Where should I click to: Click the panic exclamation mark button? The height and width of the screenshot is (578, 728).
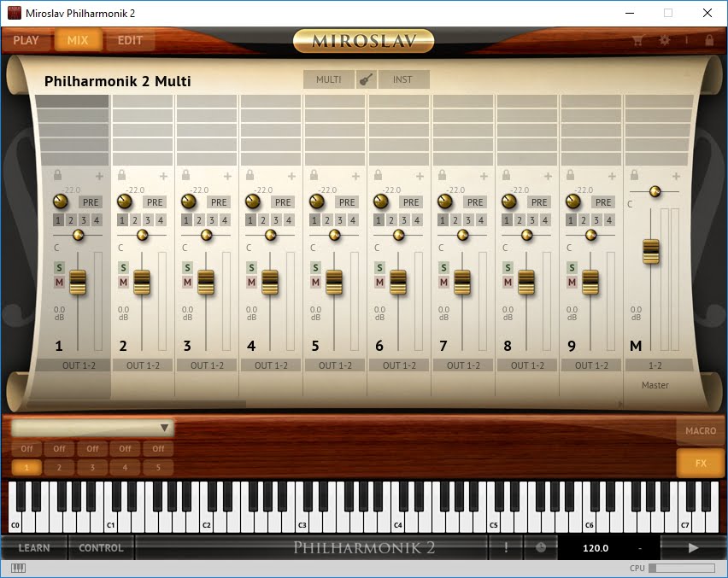pos(506,548)
